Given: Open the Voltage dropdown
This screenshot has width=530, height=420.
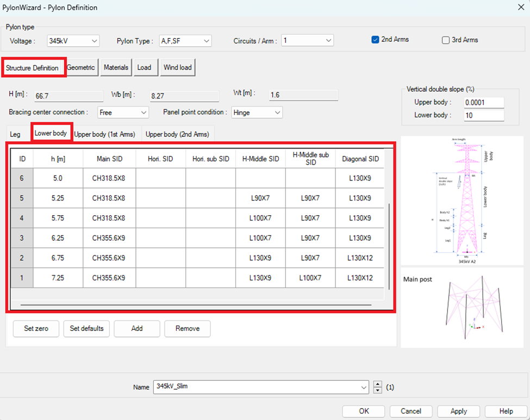Looking at the screenshot, I should [x=73, y=41].
